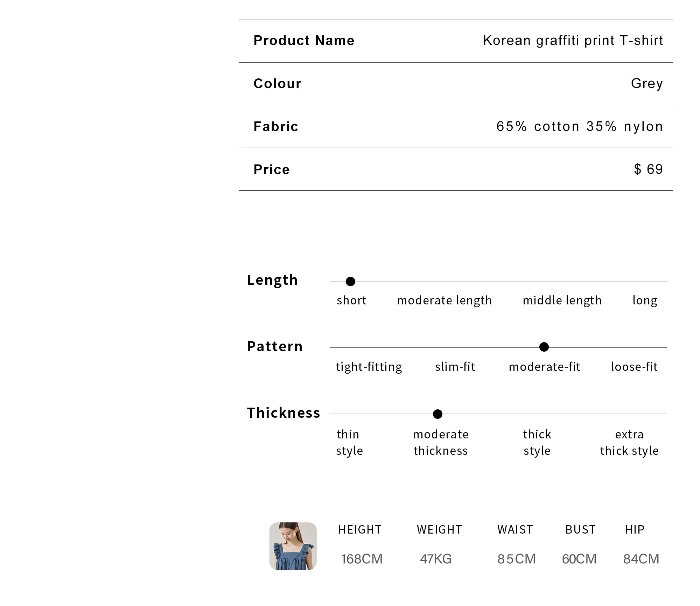
Task: Click the Pattern slider dot at moderate-fit
Action: [544, 347]
